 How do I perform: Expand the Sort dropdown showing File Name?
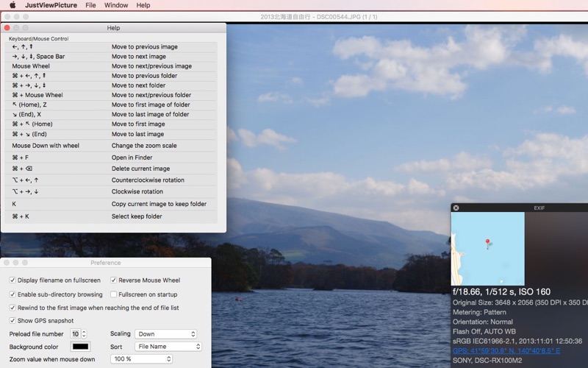tap(168, 347)
